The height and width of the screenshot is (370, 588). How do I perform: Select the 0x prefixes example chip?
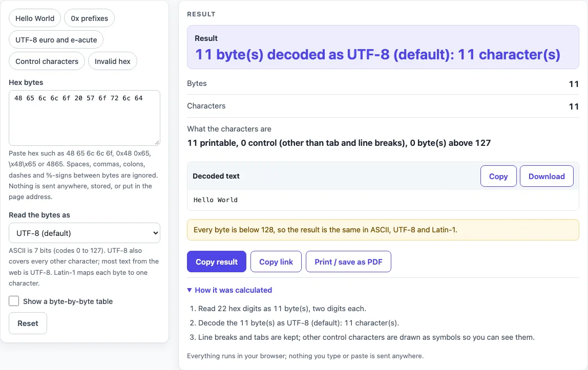click(x=89, y=18)
